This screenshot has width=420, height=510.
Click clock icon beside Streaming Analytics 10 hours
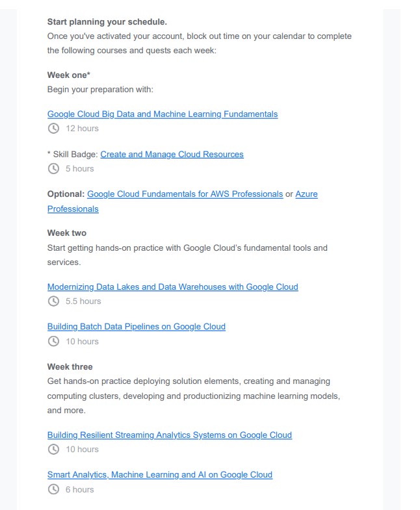pyautogui.click(x=54, y=450)
